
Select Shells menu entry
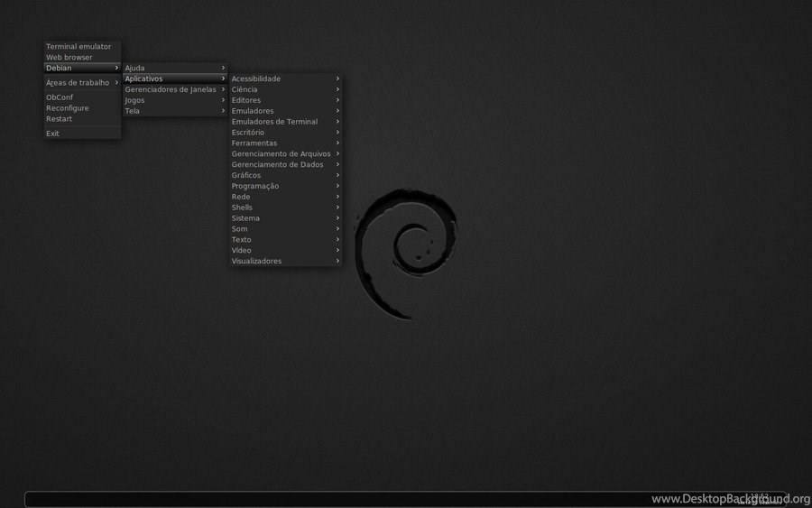(x=285, y=208)
